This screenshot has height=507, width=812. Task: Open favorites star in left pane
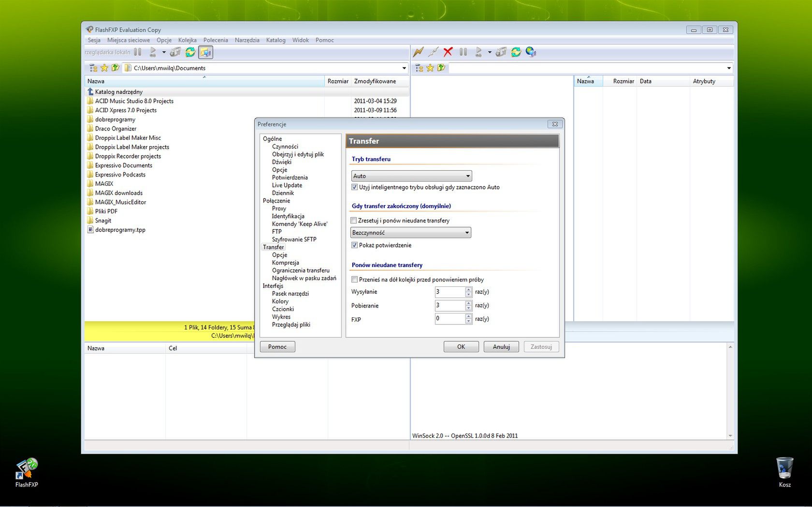coord(104,68)
